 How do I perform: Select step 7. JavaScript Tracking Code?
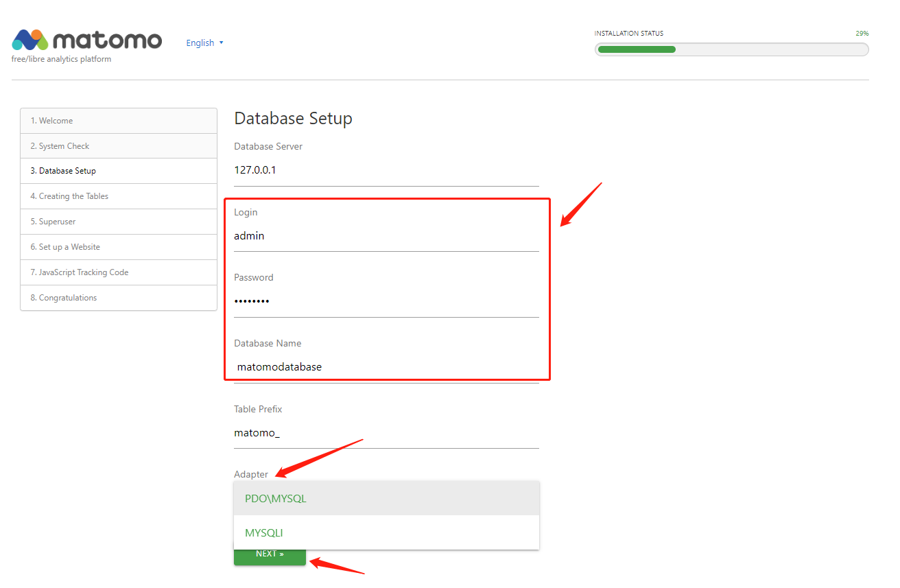pyautogui.click(x=119, y=272)
